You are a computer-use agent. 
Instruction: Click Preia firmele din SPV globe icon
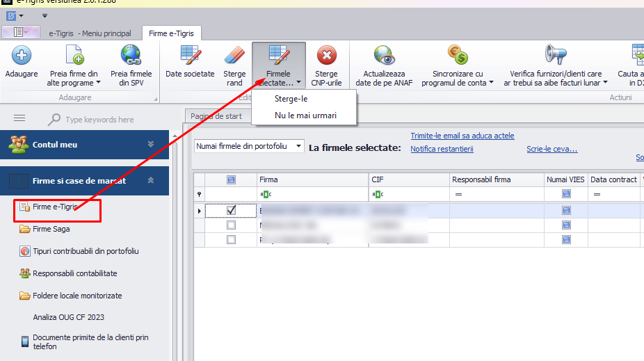(x=131, y=55)
